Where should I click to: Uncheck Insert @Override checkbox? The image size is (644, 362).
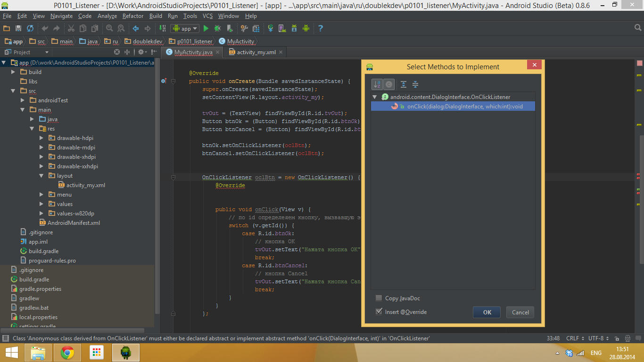(379, 312)
